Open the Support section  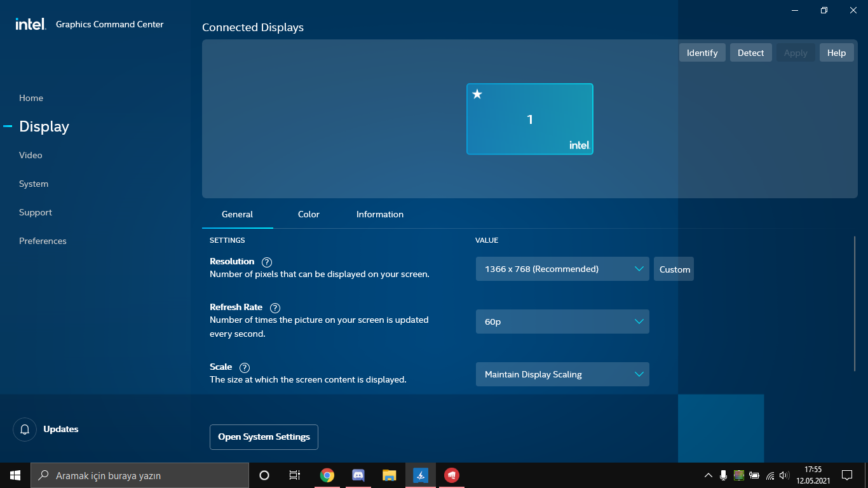coord(36,212)
